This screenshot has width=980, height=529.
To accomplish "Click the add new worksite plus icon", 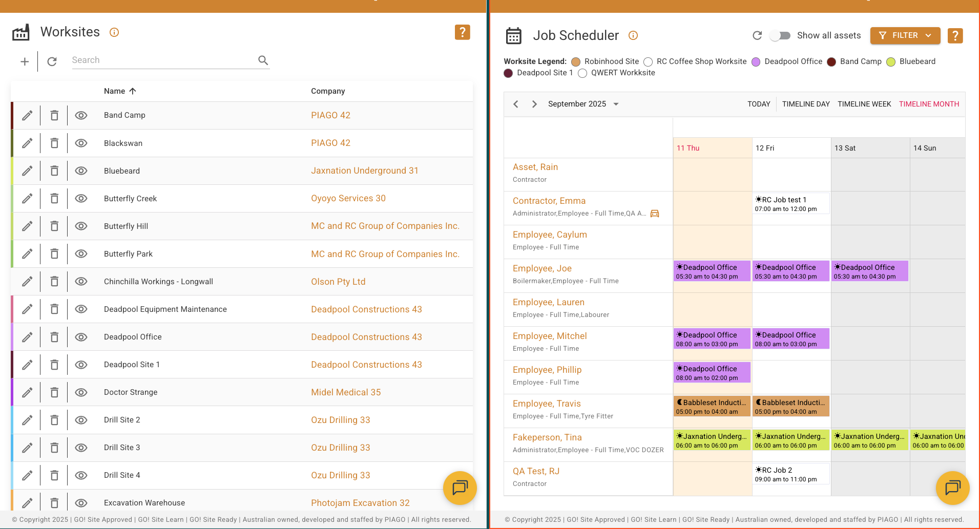I will coord(24,61).
